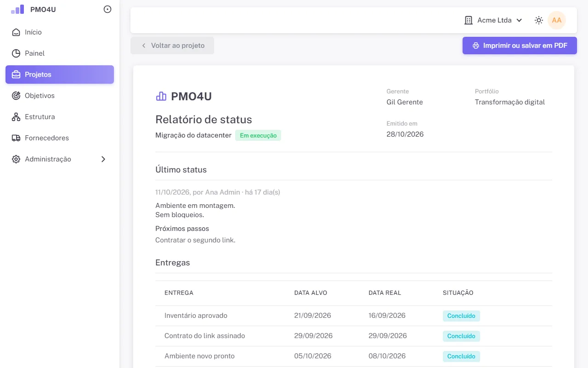Click the Fornecedores truck icon
588x368 pixels.
pyautogui.click(x=16, y=138)
